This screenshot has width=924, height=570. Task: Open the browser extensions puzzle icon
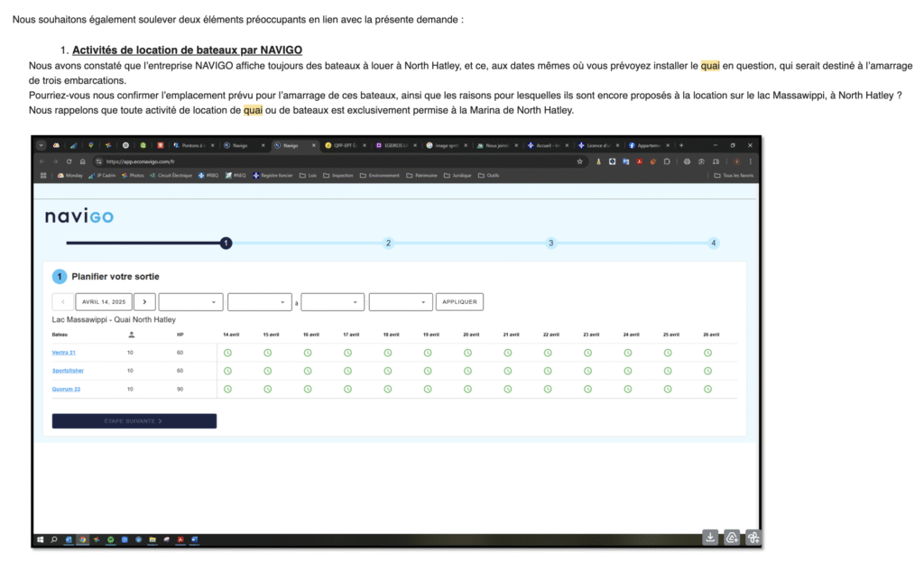pos(667,161)
